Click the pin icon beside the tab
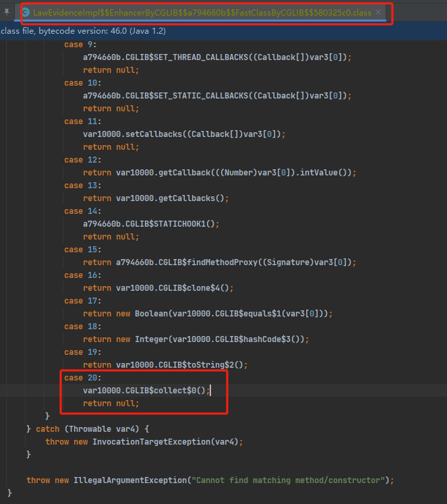This screenshot has height=504, width=447. (7, 12)
